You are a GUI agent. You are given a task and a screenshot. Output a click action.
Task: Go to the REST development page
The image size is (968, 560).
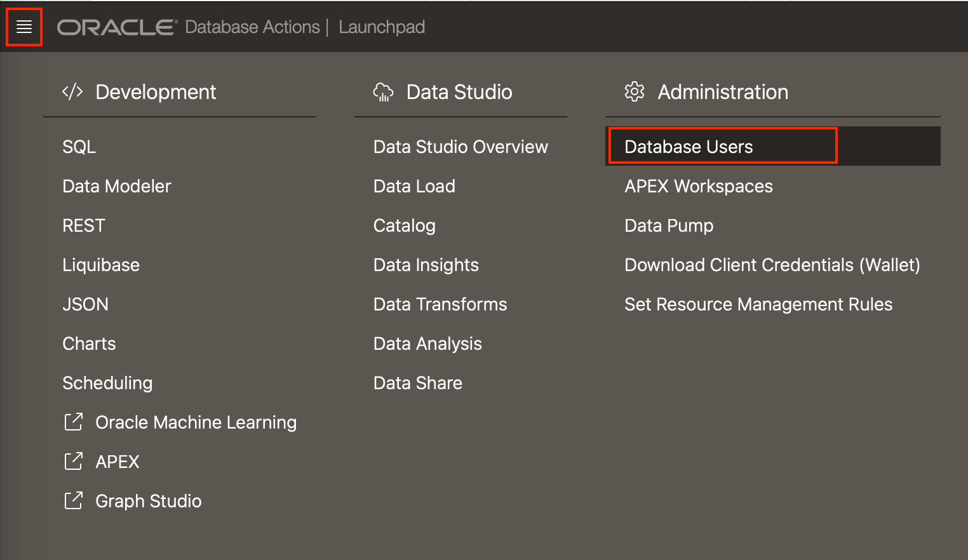tap(84, 225)
